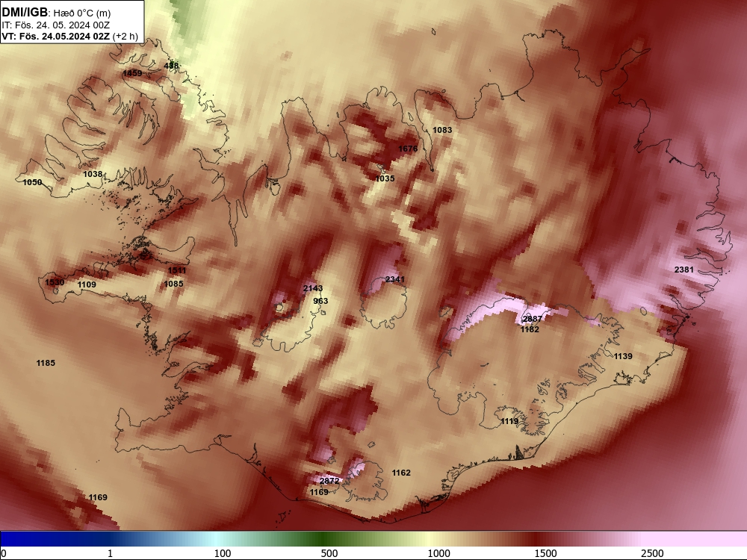The height and width of the screenshot is (560, 747).
Task: Click the 1185 height value over the sea
Action: click(46, 363)
